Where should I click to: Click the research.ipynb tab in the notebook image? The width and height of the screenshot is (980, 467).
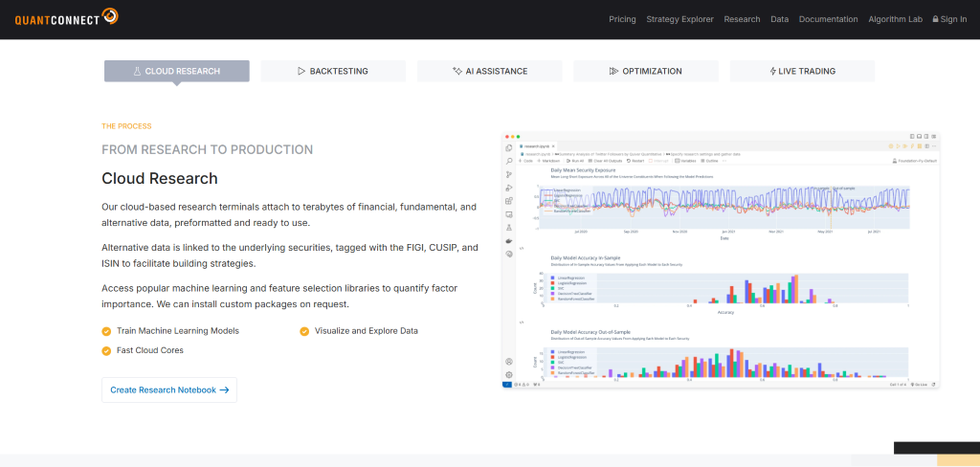536,145
